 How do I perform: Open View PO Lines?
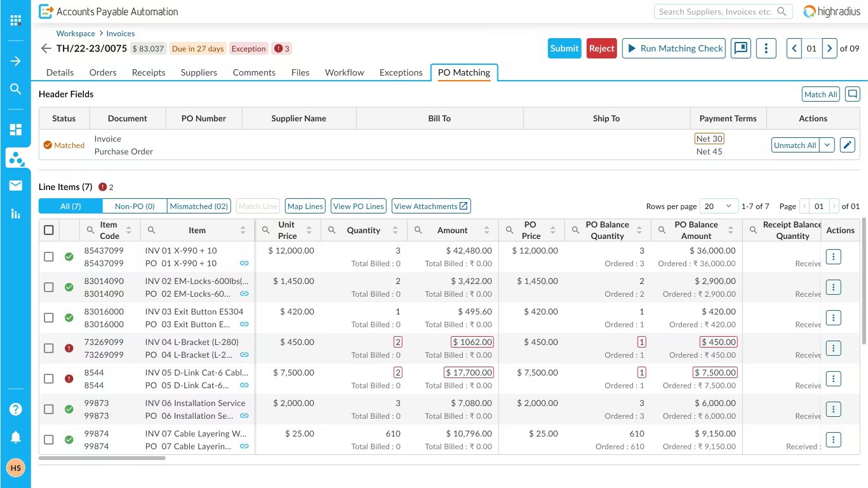pos(358,206)
